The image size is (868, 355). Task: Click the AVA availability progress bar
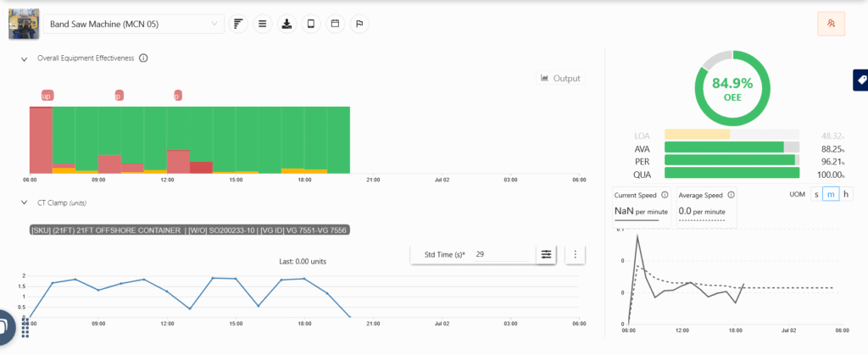click(x=731, y=147)
